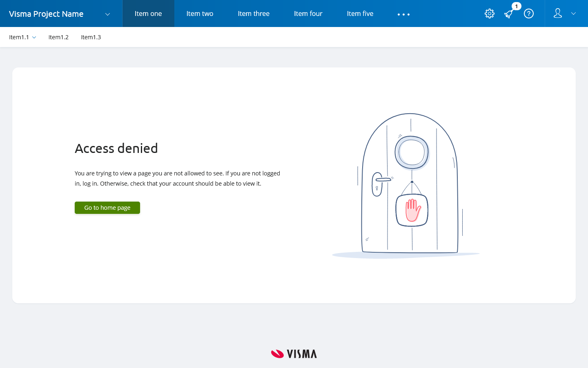
Task: Click the notifications megaphone icon
Action: click(x=508, y=15)
